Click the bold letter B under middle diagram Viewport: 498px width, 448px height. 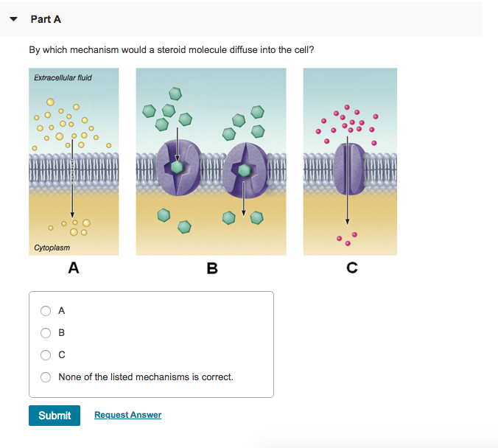coord(212,269)
